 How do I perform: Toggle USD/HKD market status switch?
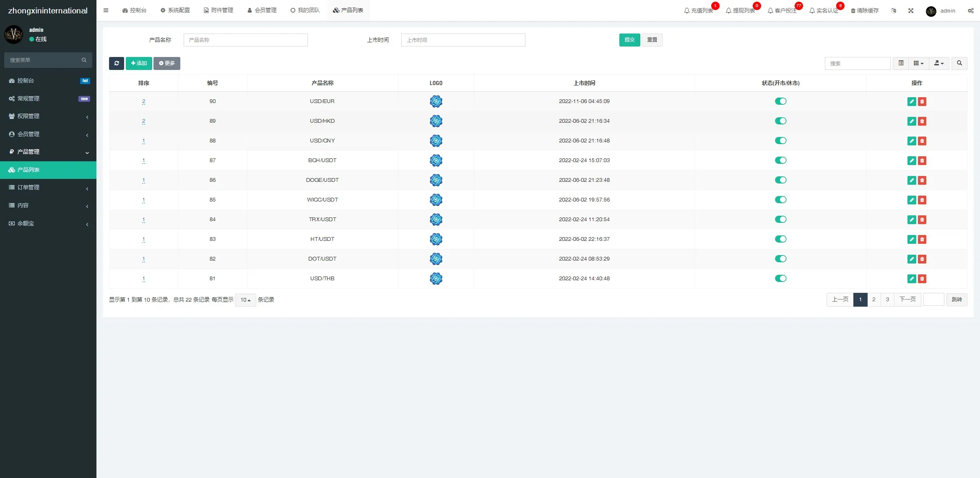[780, 121]
